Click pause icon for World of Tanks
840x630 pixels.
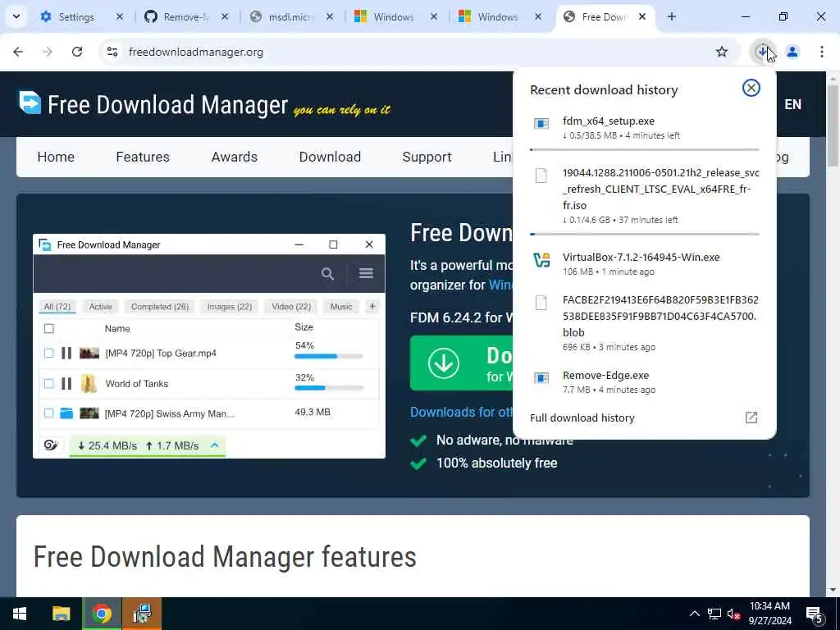tap(66, 384)
